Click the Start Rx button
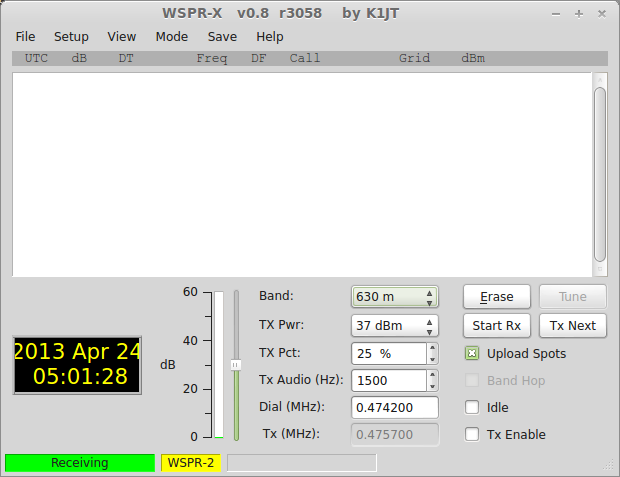Screen dimensions: 620x477 tap(497, 326)
